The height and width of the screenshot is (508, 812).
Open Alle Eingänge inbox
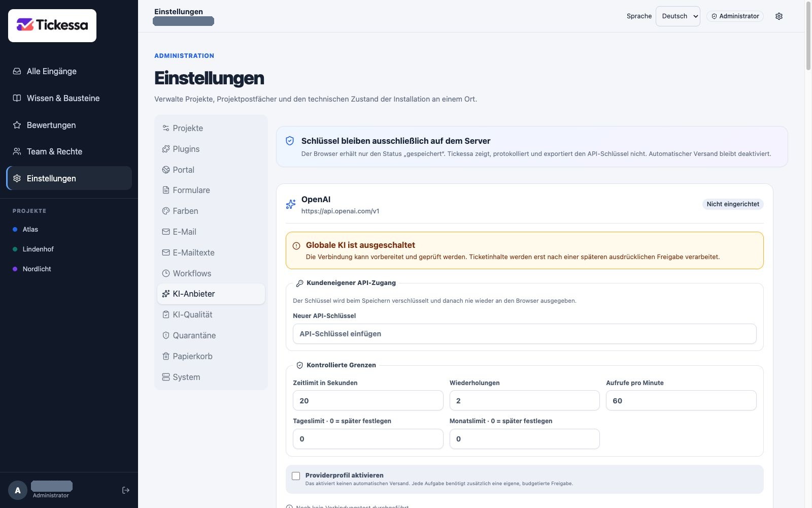coord(69,71)
